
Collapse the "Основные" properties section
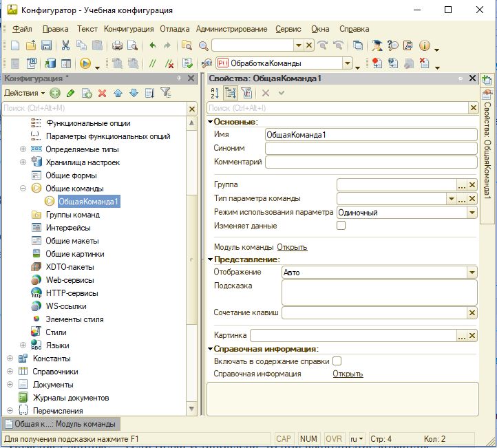210,122
